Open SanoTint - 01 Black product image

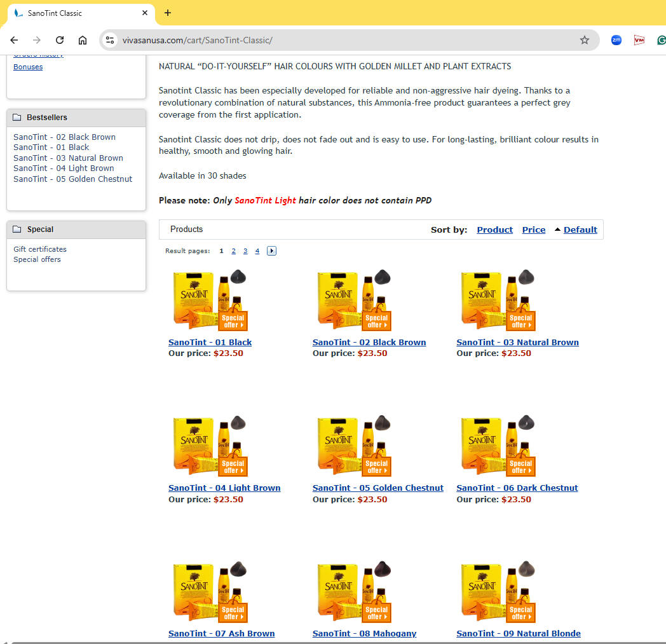210,300
